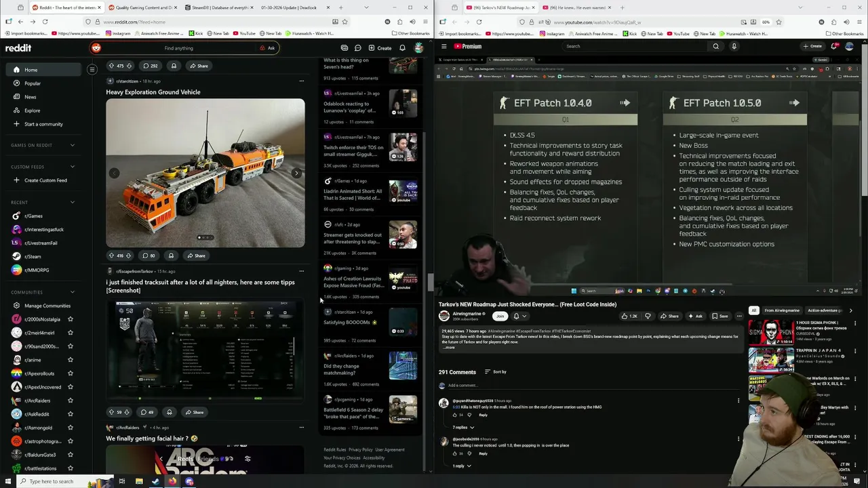Click Reddit Create post button
The height and width of the screenshot is (488, 868).
click(x=380, y=48)
